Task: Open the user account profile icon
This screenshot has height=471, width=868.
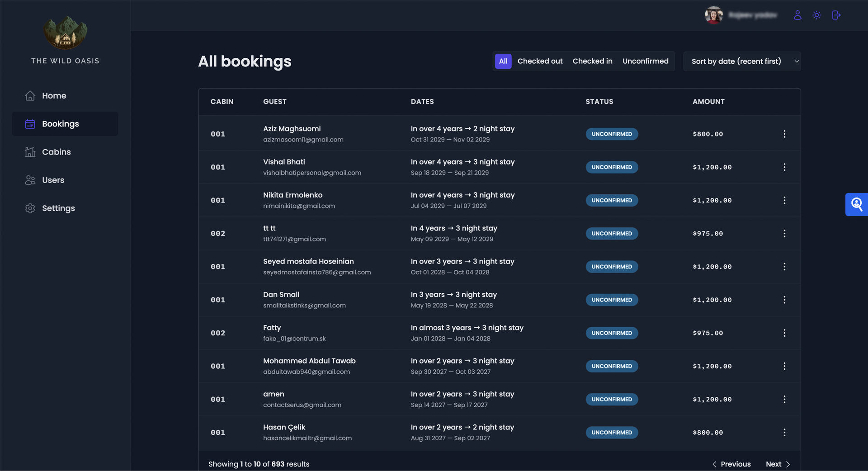Action: (x=797, y=15)
